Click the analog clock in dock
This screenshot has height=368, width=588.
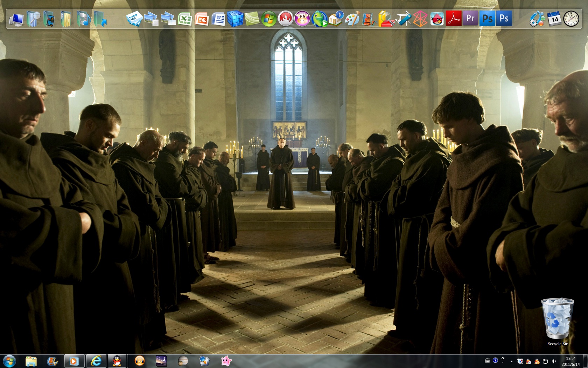tap(571, 19)
